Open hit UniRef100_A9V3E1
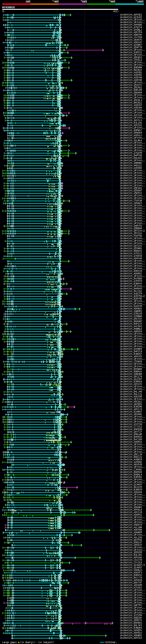Image resolution: width=146 pixels, height=644 pixels. [131, 15]
